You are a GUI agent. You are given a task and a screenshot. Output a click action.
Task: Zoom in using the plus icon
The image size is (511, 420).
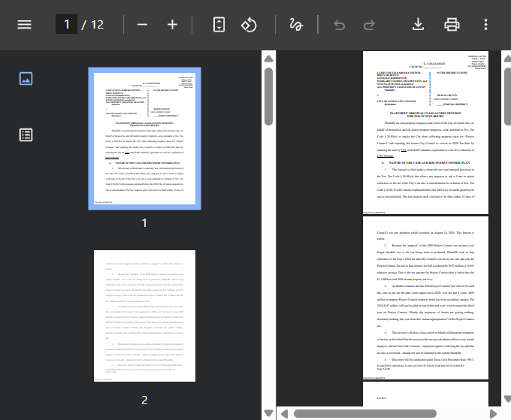(x=172, y=24)
